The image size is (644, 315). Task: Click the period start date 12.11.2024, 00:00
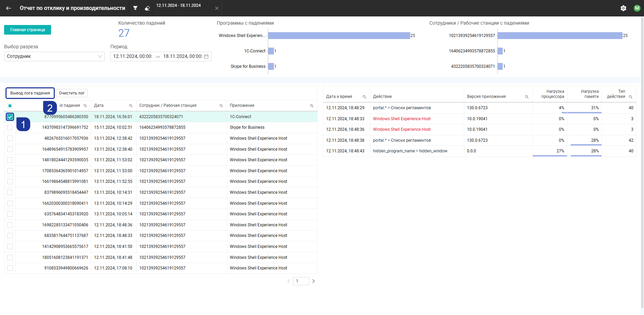(x=133, y=56)
